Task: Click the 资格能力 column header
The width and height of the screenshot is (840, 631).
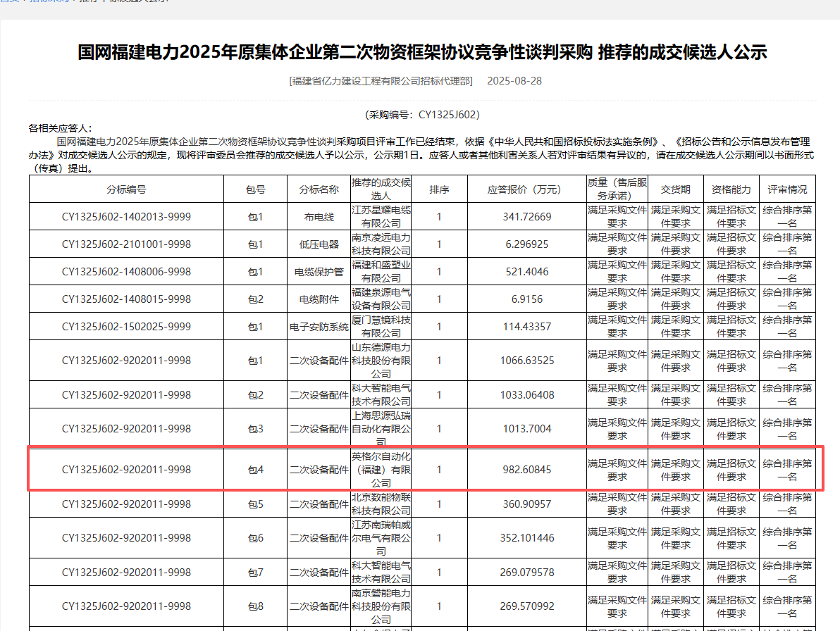Action: tap(731, 189)
